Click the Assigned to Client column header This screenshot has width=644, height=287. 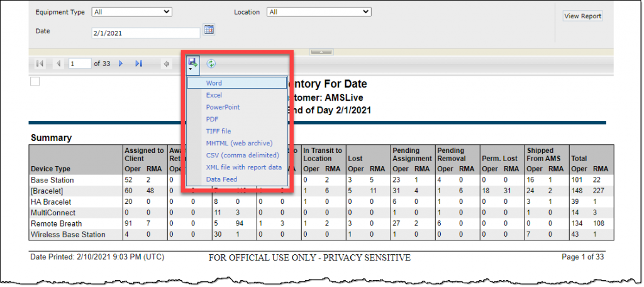(144, 154)
